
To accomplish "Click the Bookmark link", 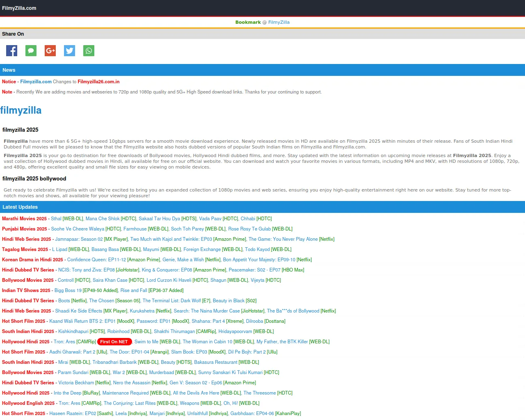I will click(x=248, y=22).
